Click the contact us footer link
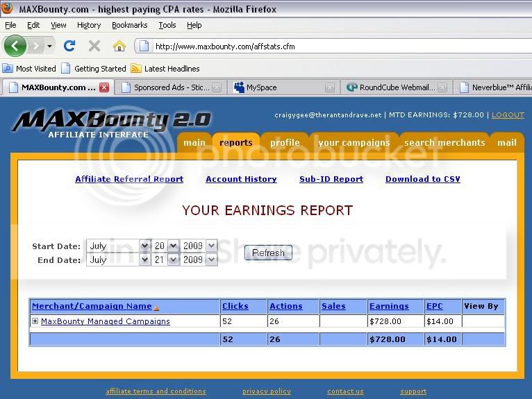 pos(345,391)
